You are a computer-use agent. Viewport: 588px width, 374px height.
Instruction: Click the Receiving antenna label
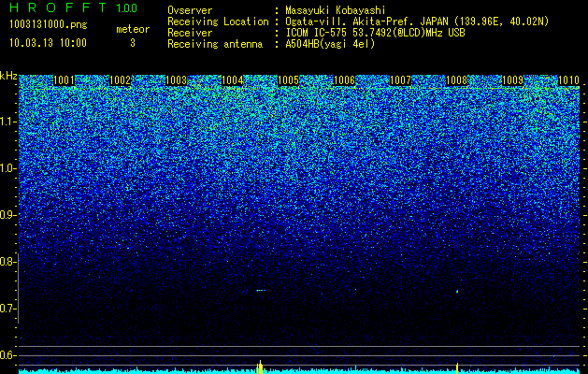tap(215, 44)
